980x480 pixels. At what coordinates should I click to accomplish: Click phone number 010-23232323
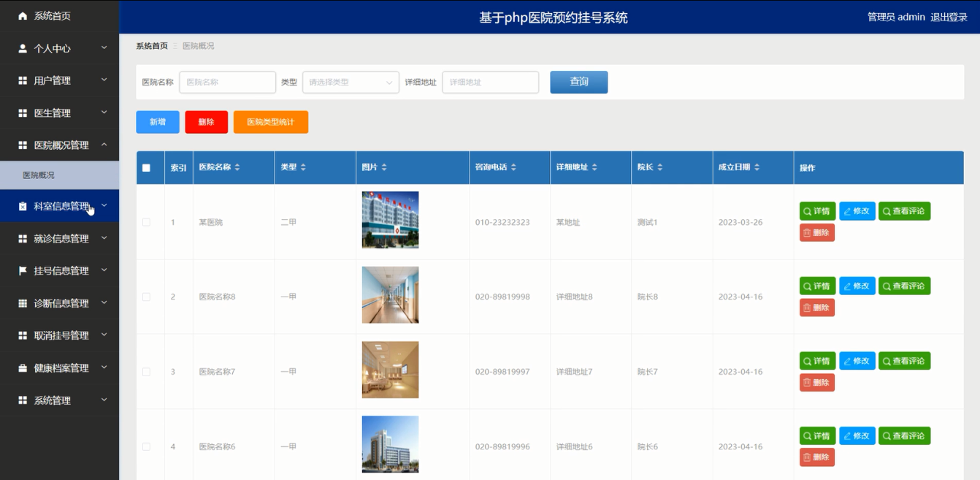pos(502,222)
